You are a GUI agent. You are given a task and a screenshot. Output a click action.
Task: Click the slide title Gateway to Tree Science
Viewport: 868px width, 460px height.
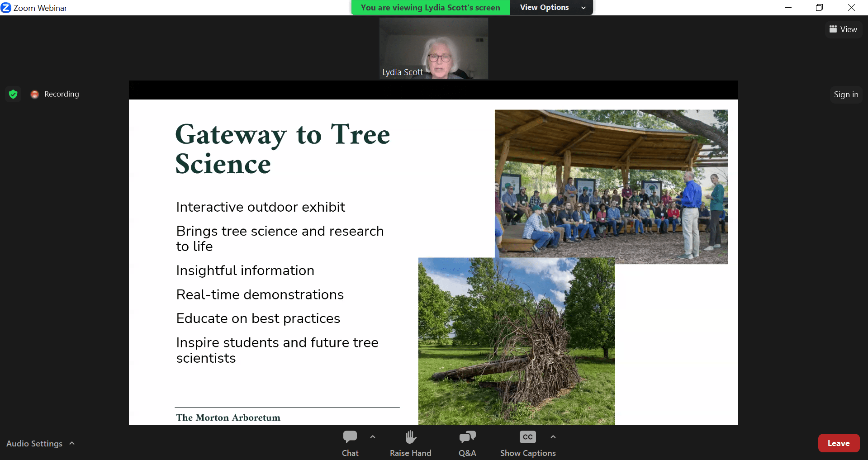pos(282,149)
